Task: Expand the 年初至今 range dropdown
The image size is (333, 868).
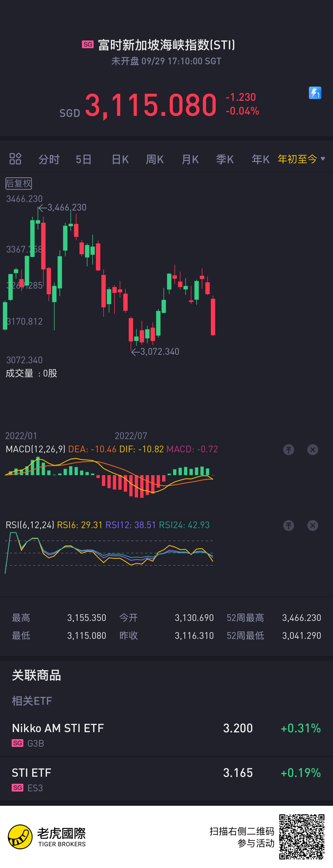Action: (x=301, y=159)
